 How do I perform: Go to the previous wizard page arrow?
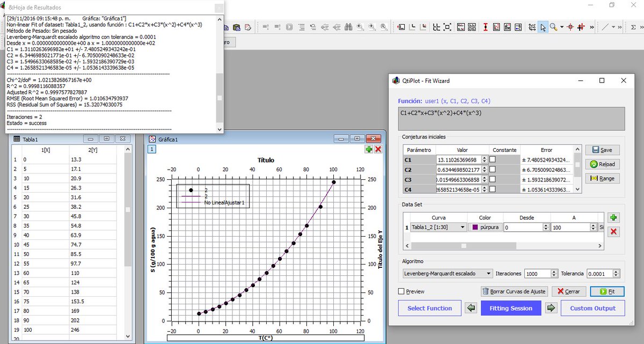point(471,308)
